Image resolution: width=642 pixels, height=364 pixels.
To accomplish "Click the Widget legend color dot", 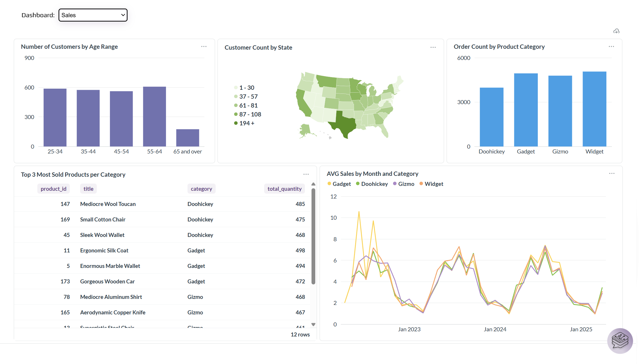I will 421,184.
